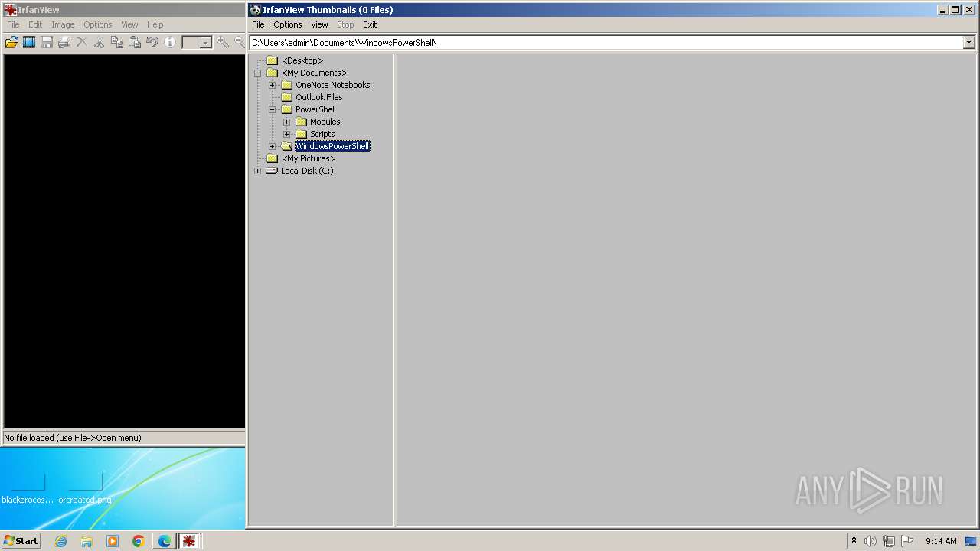Select Outlook Files folder
This screenshot has width=980, height=551.
319,97
